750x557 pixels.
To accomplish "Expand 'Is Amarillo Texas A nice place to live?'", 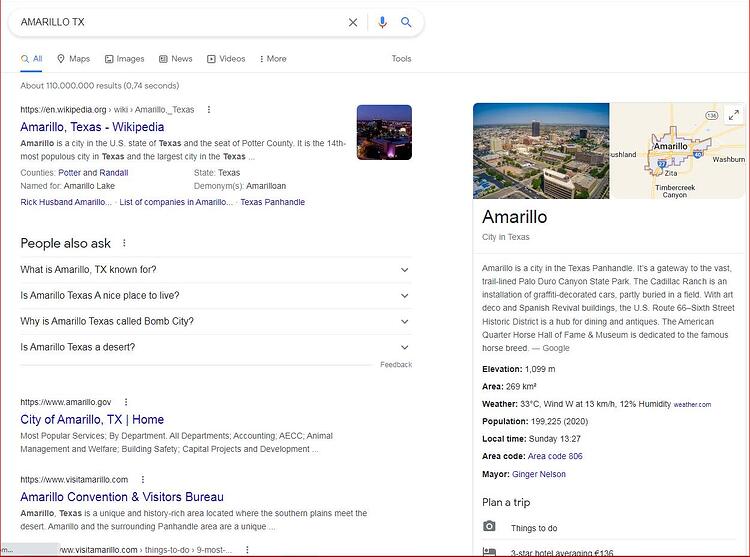I will tap(216, 295).
